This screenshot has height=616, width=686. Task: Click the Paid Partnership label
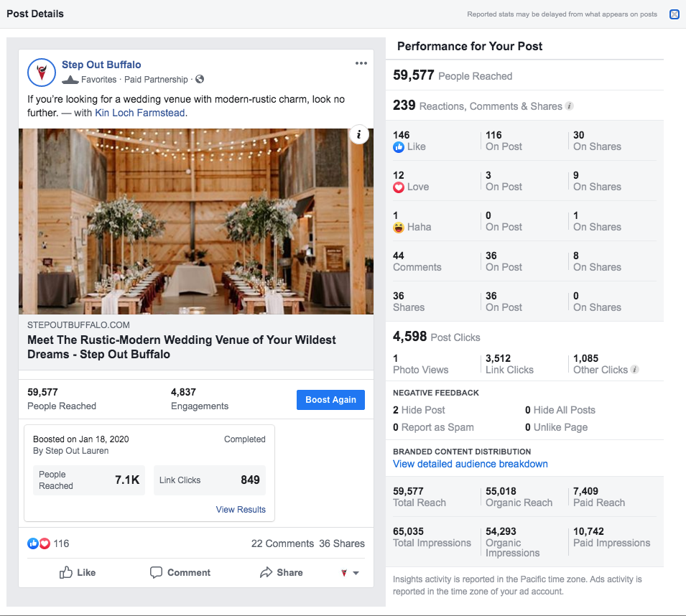pyautogui.click(x=156, y=80)
